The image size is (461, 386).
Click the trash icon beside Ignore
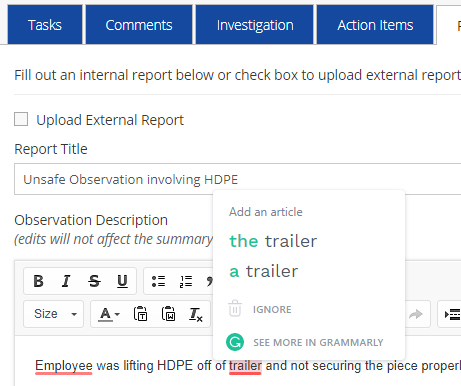(235, 309)
